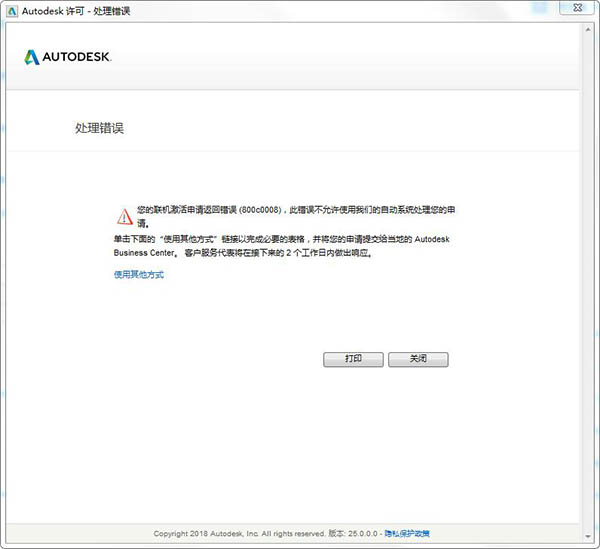Click the vertical scrollbar up arrow
The width and height of the screenshot is (600, 549).
[588, 30]
